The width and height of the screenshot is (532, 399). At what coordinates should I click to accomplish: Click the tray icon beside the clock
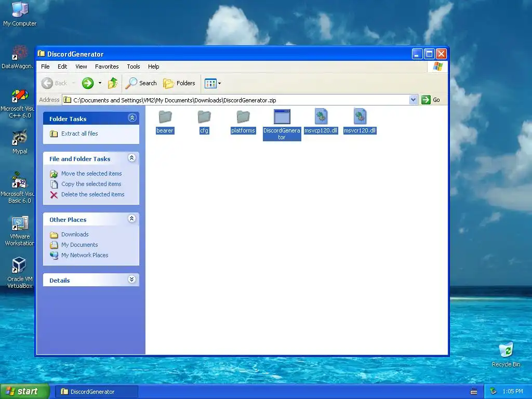point(494,392)
